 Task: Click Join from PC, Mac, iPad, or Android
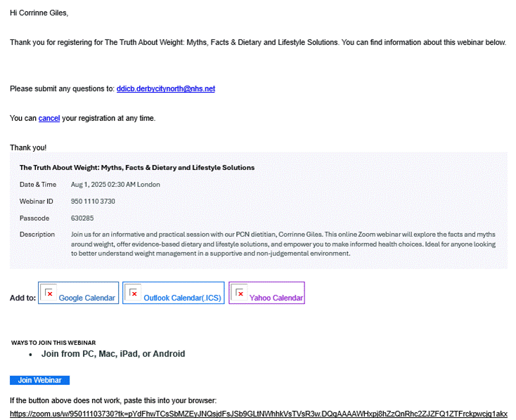113,354
